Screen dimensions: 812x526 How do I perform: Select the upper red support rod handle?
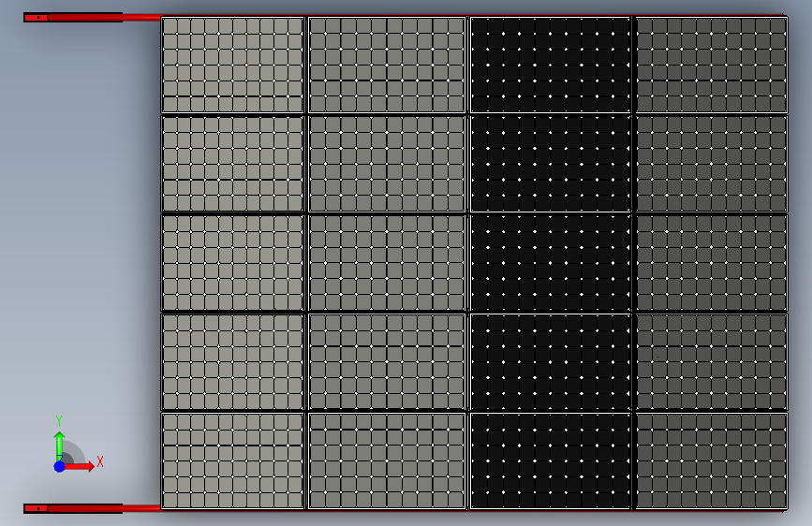[x=73, y=18]
